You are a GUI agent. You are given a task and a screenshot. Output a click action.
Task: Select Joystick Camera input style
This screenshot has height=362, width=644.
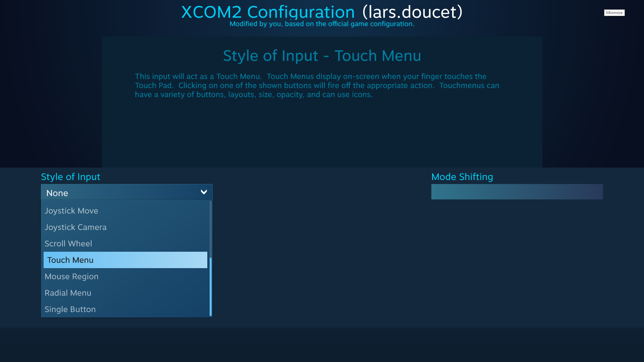[125, 227]
